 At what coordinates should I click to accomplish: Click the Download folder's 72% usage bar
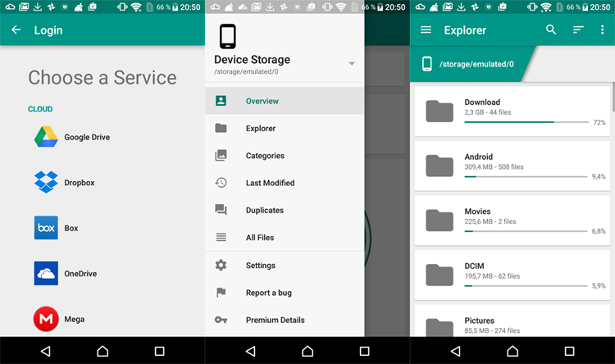pyautogui.click(x=526, y=122)
